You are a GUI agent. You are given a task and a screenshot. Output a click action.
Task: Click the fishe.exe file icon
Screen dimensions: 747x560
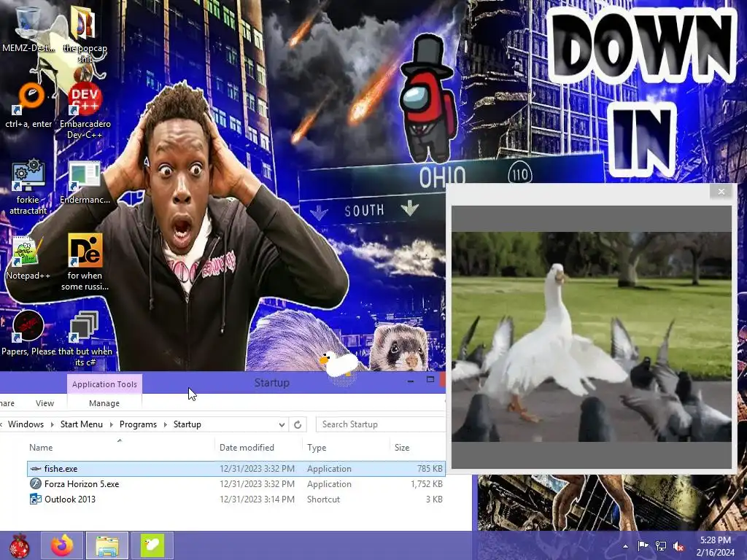(35, 469)
